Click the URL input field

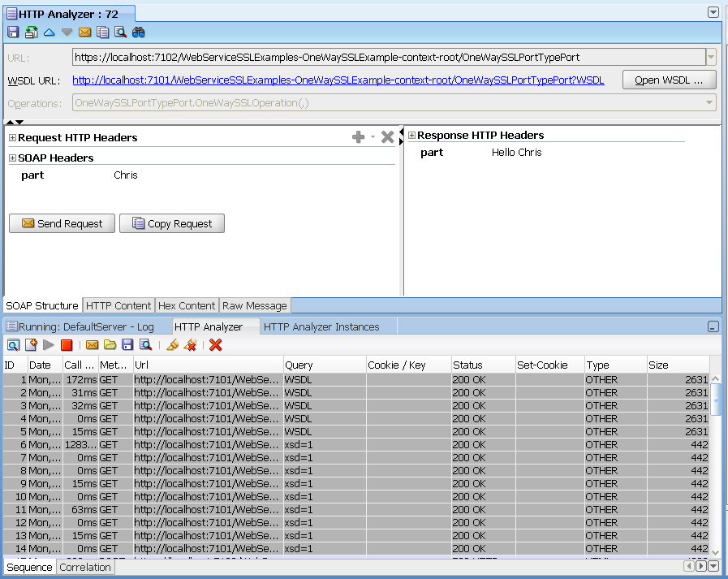389,57
